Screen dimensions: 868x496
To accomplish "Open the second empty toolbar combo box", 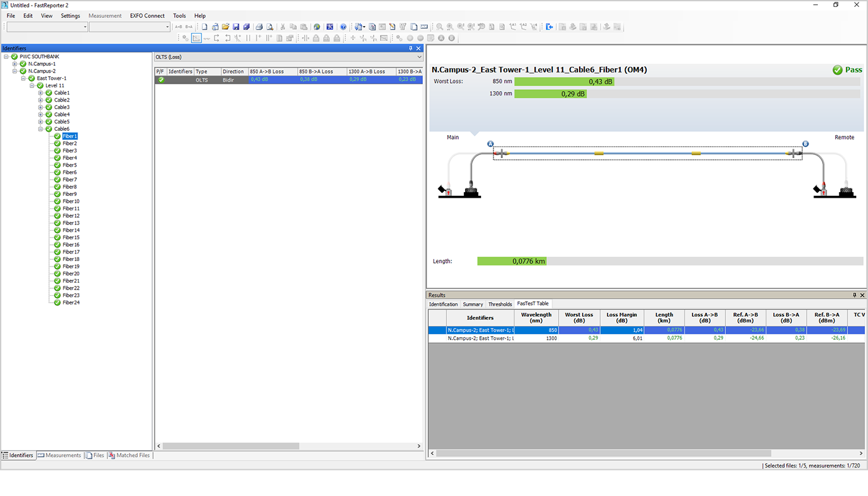I will click(x=130, y=27).
